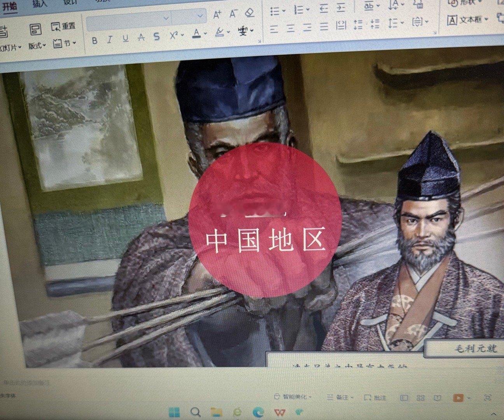Toggle 备注 notes pane
This screenshot has width=504, height=420.
(x=340, y=397)
